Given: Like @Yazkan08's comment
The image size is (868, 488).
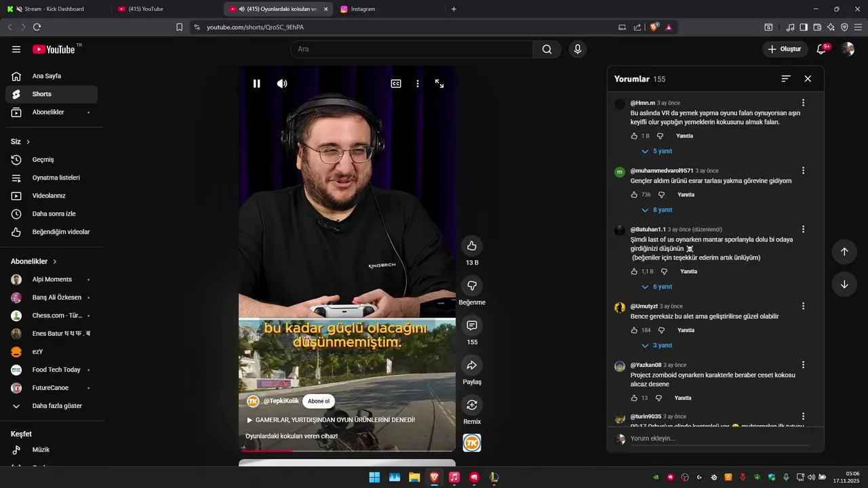Looking at the screenshot, I should [634, 398].
